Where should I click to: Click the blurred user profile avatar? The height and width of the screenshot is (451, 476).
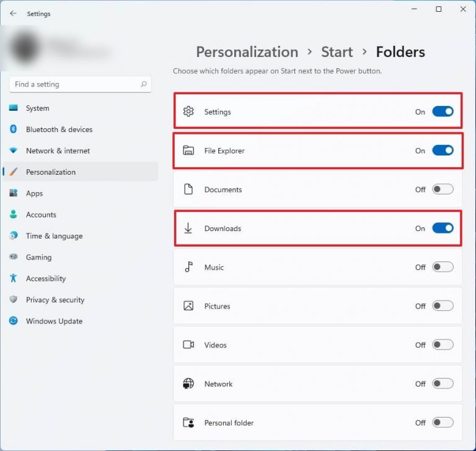pos(24,47)
